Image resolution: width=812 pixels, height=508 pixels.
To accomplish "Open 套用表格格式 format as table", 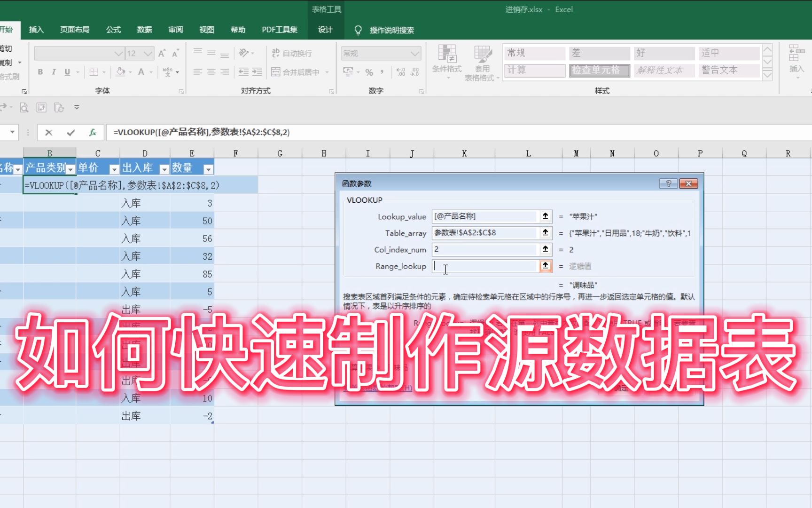I will [x=481, y=63].
